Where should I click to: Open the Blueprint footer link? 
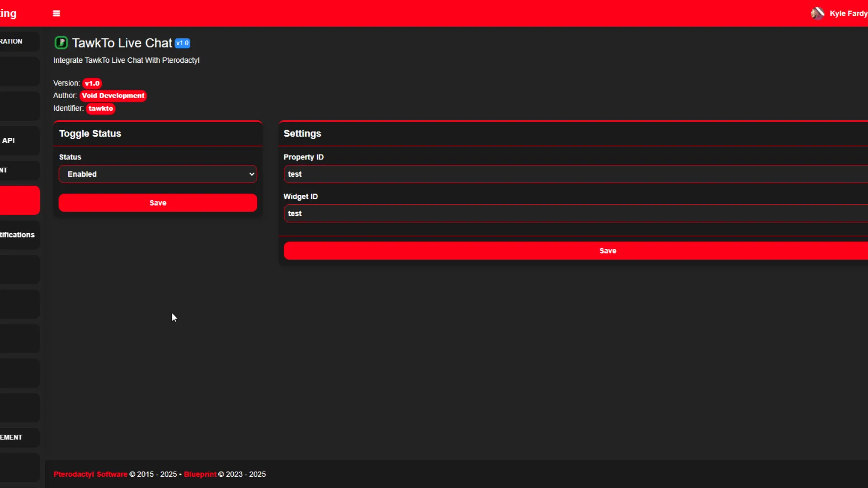coord(200,474)
